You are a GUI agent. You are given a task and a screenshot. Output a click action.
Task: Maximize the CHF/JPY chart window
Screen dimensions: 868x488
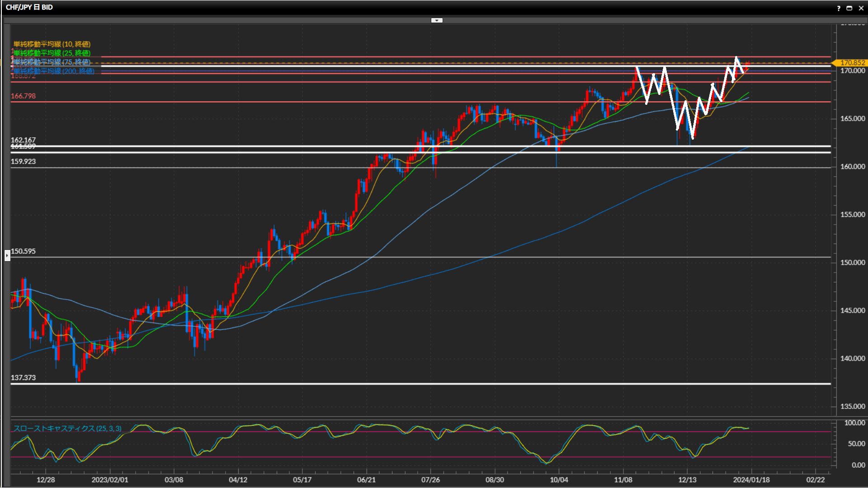pyautogui.click(x=849, y=8)
